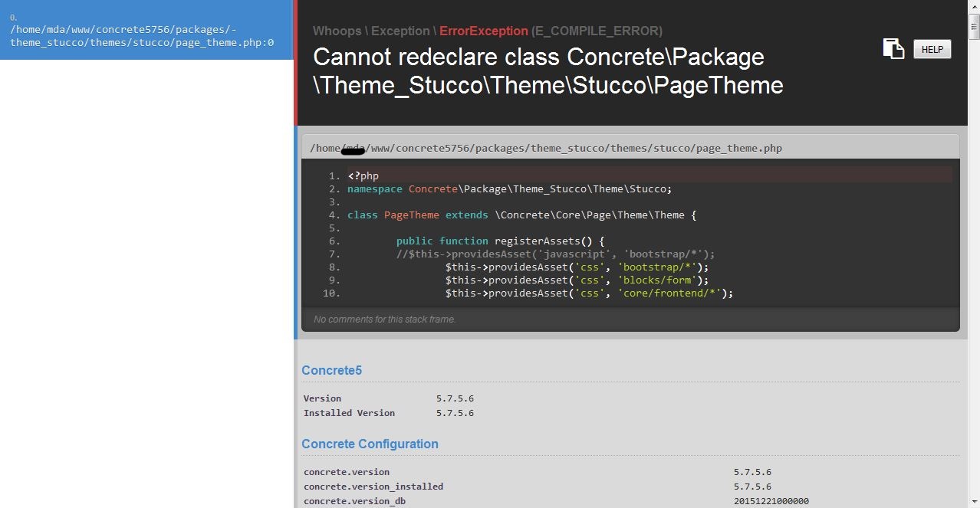This screenshot has width=980, height=508.
Task: Copy exception details with clipboard icon
Action: click(x=893, y=49)
